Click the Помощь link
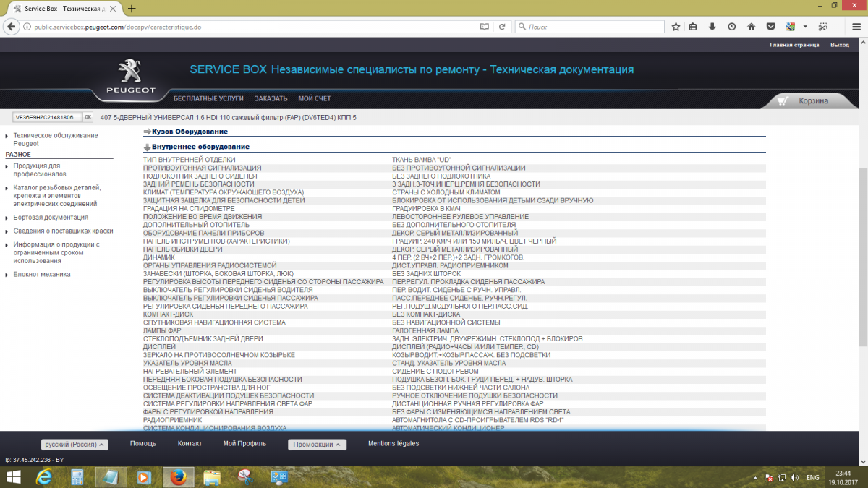 click(143, 444)
